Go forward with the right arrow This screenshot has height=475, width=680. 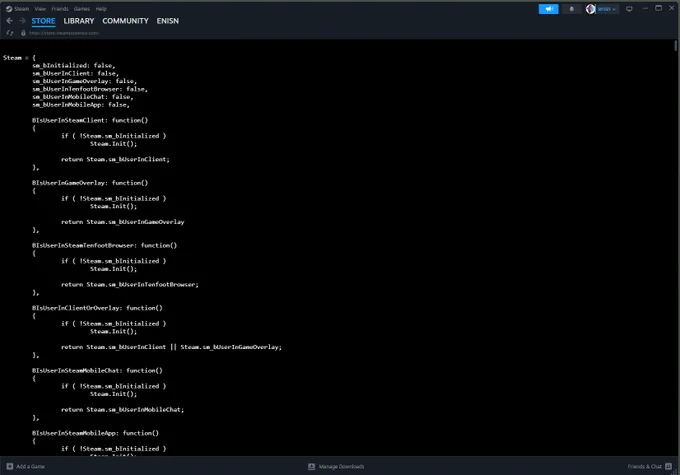click(x=22, y=21)
